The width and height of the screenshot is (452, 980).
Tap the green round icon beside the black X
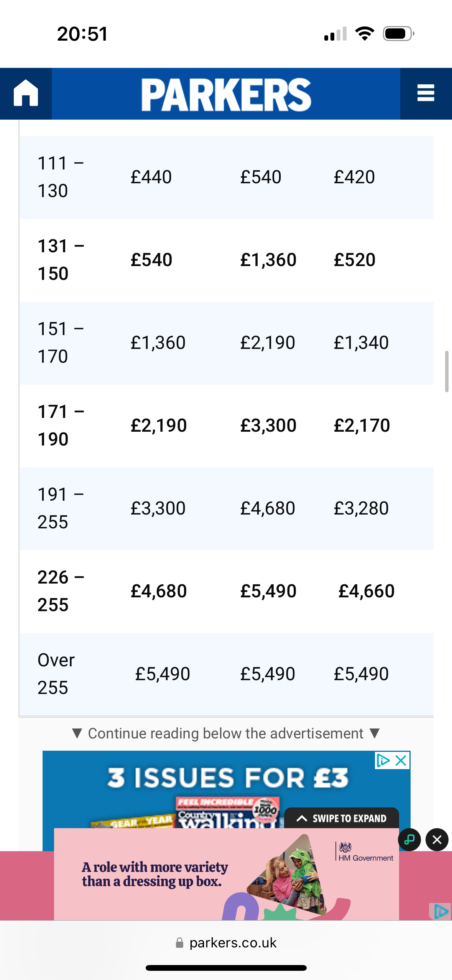coord(409,840)
